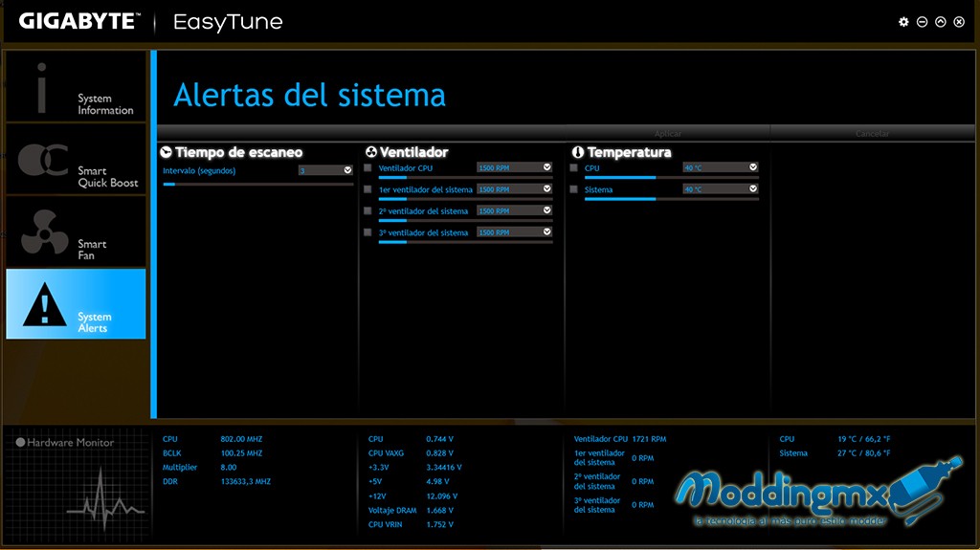Image resolution: width=980 pixels, height=550 pixels.
Task: Switch to the Smart Quick Boost tab
Action: [x=76, y=159]
